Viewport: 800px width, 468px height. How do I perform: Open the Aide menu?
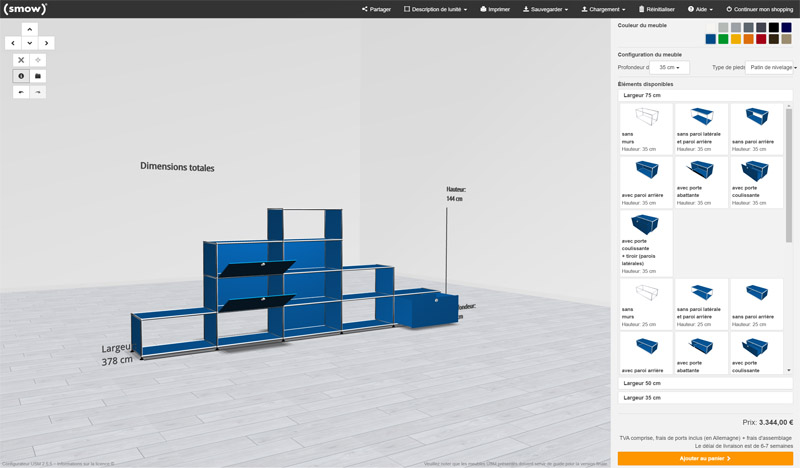699,9
